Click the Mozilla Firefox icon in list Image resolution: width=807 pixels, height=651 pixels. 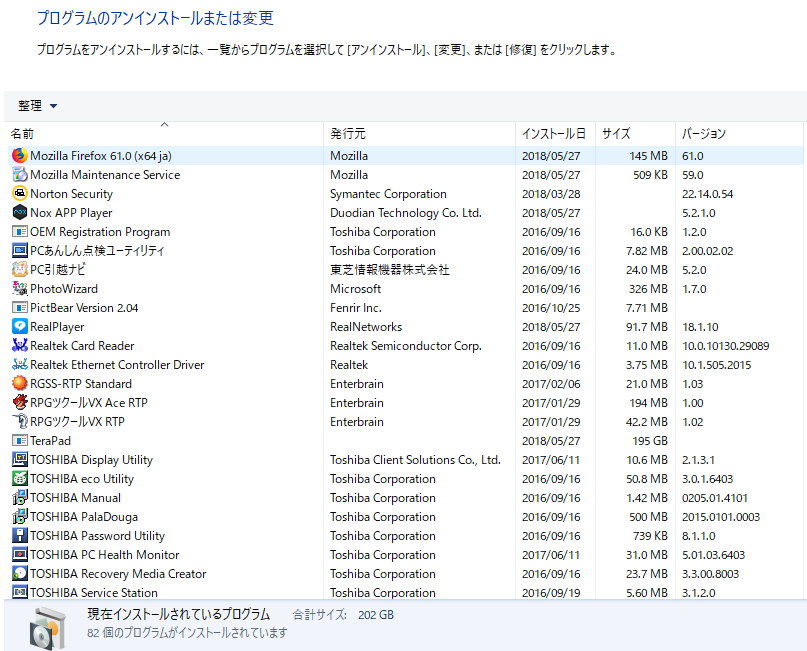(x=19, y=156)
